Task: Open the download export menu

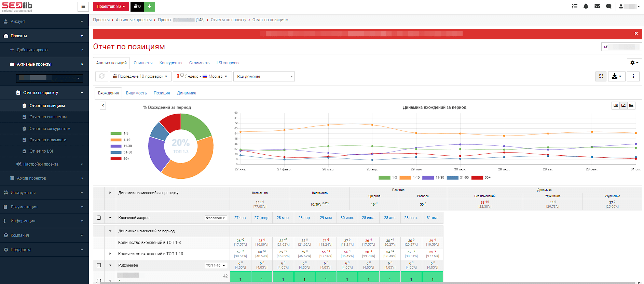Action: tap(616, 76)
